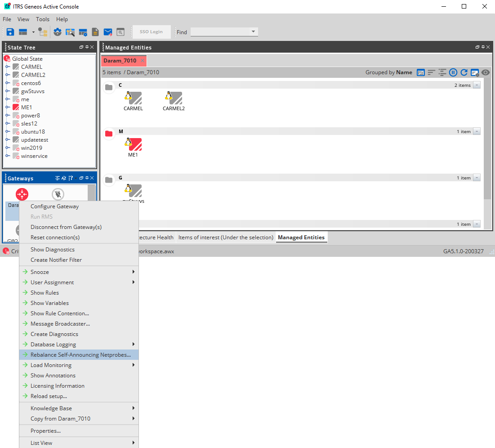Image resolution: width=495 pixels, height=448 pixels.
Task: Click the Gateways filter lines icon
Action: point(58,178)
